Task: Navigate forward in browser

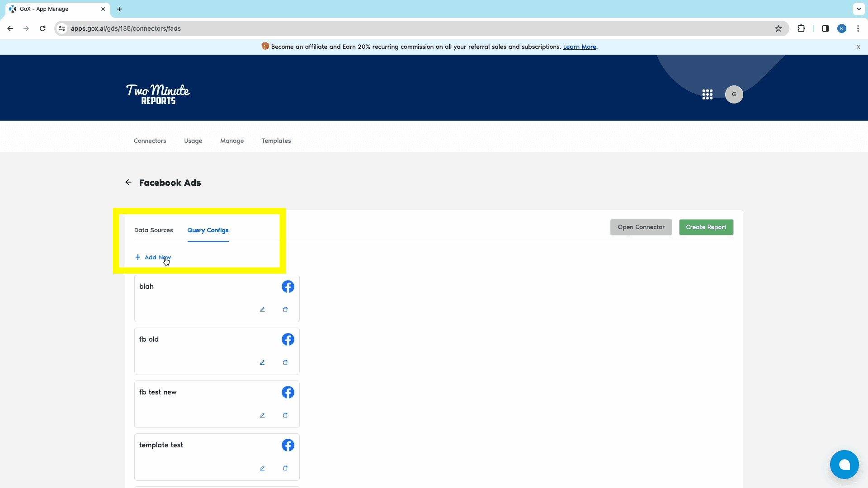Action: (26, 28)
